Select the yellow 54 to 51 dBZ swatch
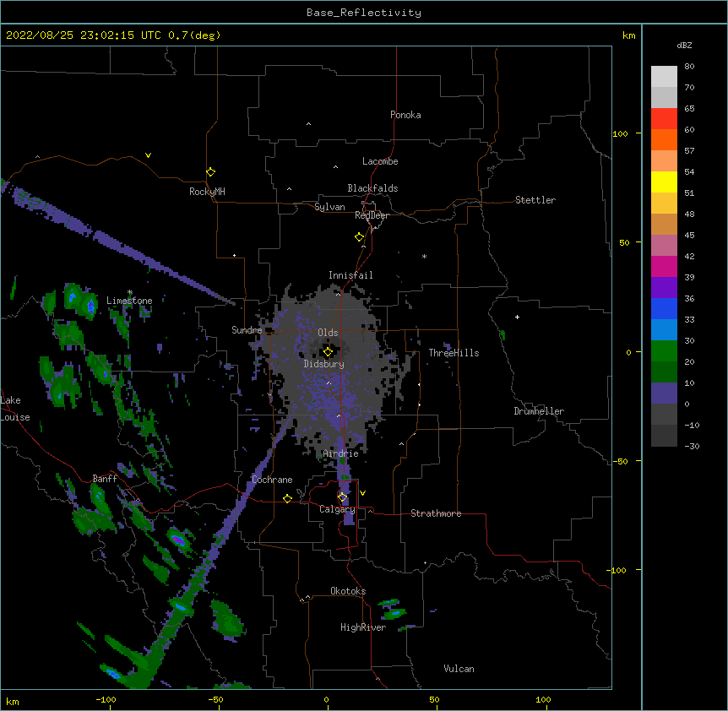The width and height of the screenshot is (728, 711). (664, 182)
